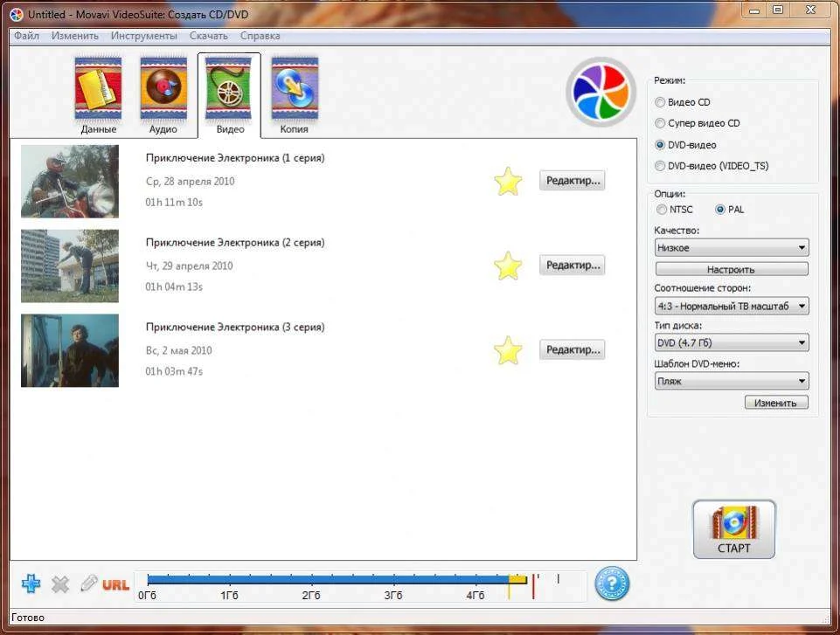Select the Видео CD mode radio button
Screen dimensions: 840x635
coord(660,102)
